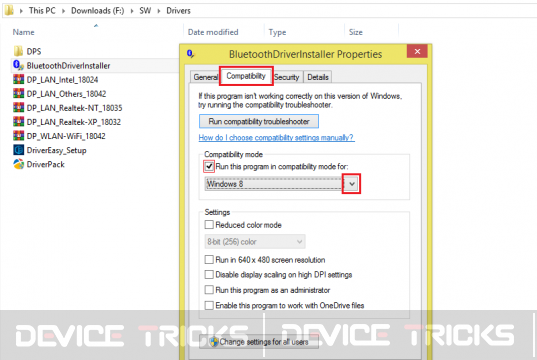
Task: Click the Bluetooth icon in Properties title bar
Action: click(x=190, y=54)
